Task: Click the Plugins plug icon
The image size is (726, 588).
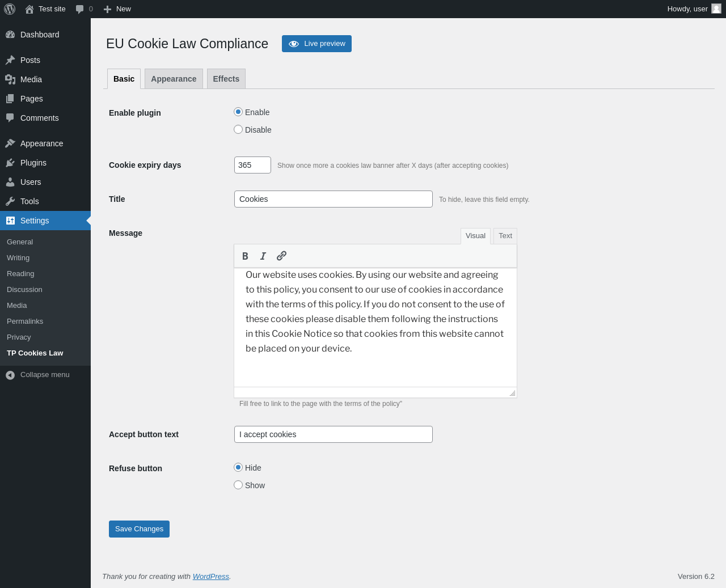Action: click(10, 163)
